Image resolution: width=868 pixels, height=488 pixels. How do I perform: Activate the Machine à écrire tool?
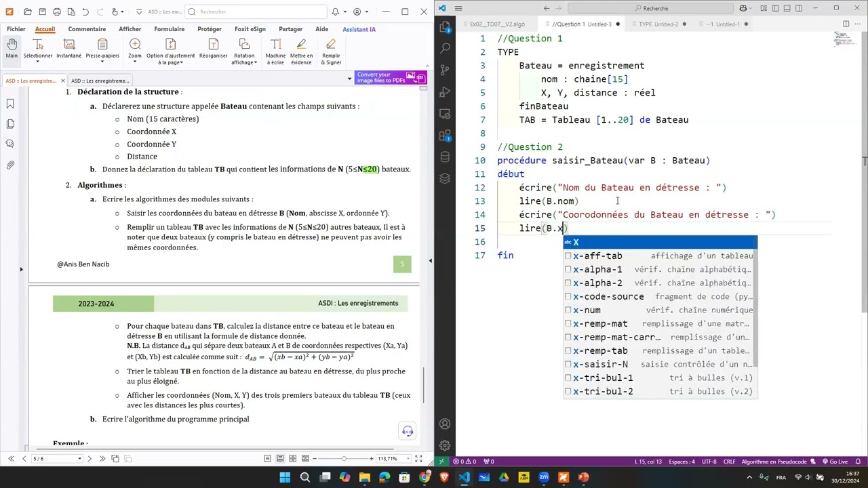275,52
